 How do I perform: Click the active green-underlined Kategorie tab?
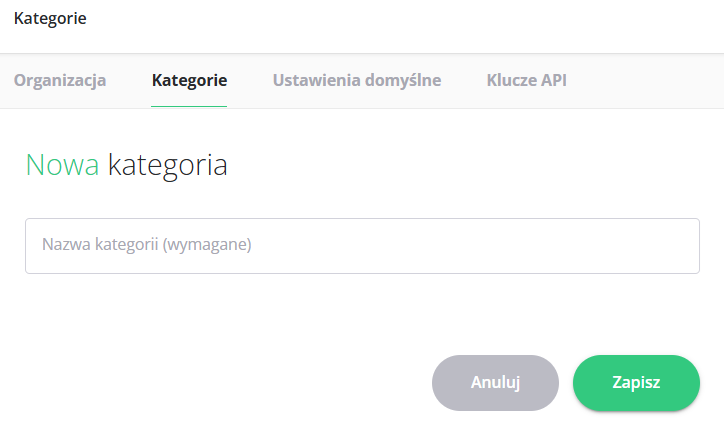pyautogui.click(x=189, y=80)
